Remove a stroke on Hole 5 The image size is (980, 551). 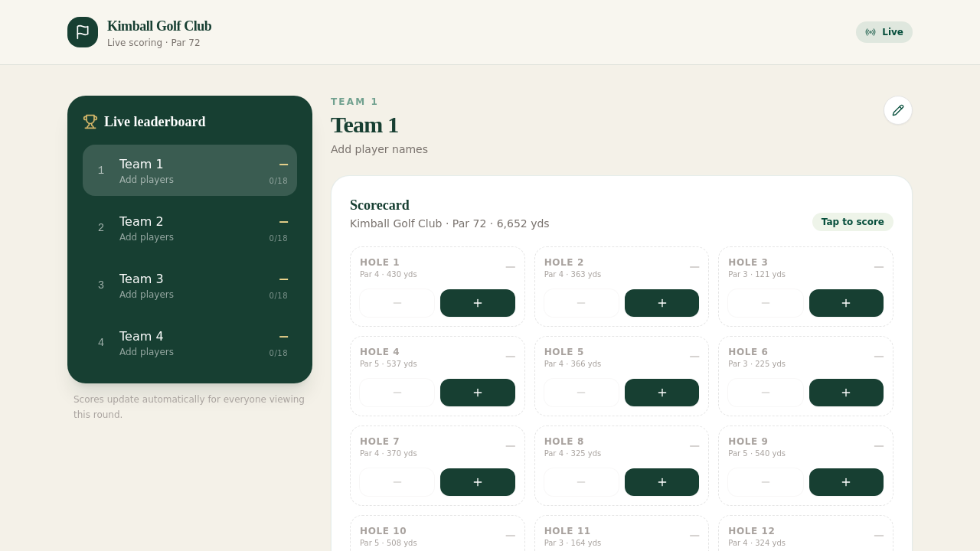click(581, 393)
